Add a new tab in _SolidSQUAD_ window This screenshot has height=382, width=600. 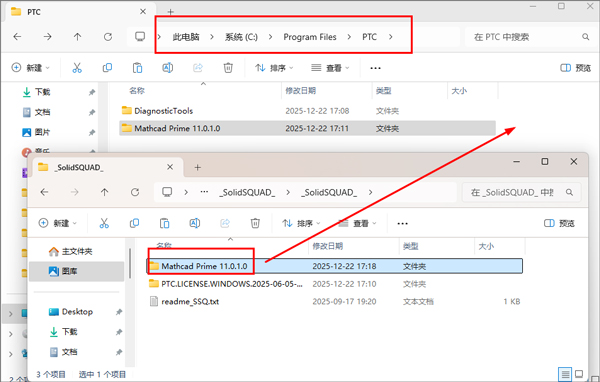tap(197, 167)
